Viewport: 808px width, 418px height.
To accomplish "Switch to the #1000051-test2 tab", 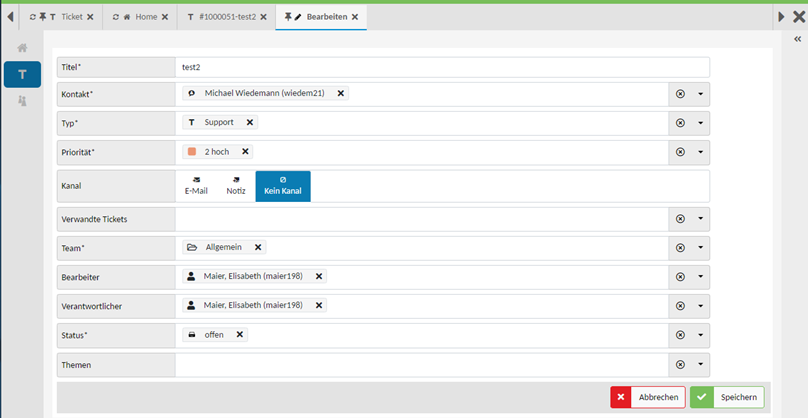I will [224, 17].
